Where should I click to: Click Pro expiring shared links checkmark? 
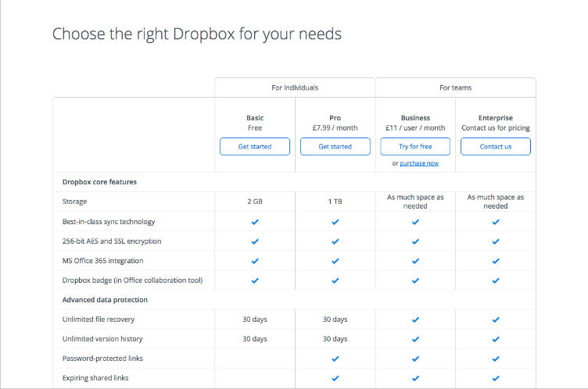pyautogui.click(x=335, y=378)
